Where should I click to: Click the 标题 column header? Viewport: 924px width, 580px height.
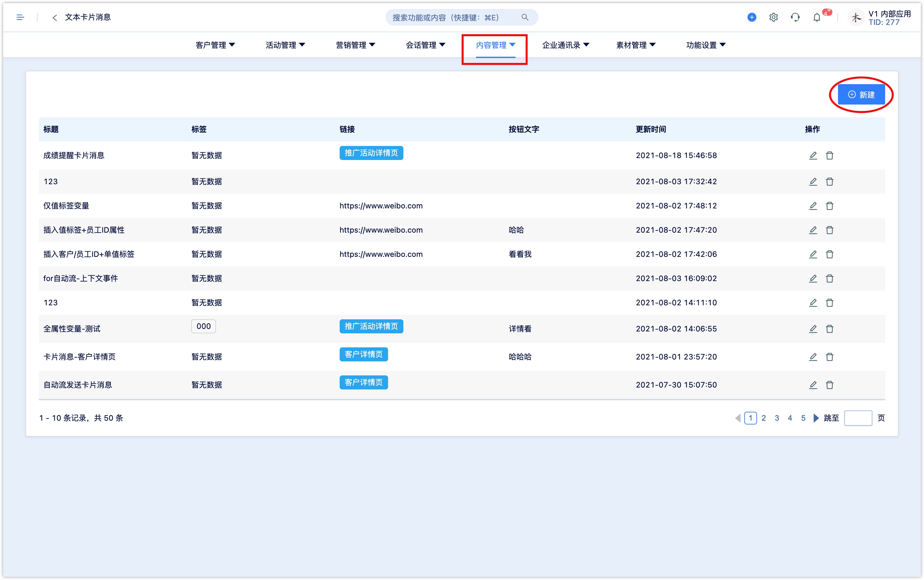click(x=51, y=129)
